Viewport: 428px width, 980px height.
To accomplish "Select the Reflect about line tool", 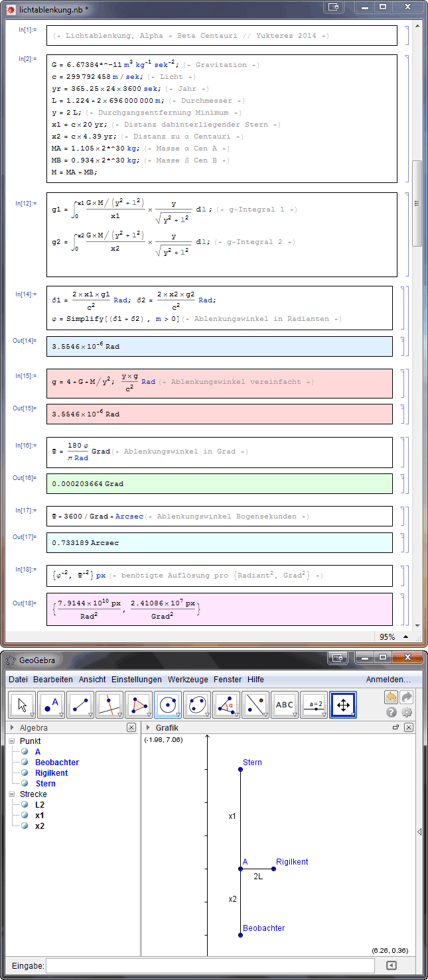I will pyautogui.click(x=255, y=705).
